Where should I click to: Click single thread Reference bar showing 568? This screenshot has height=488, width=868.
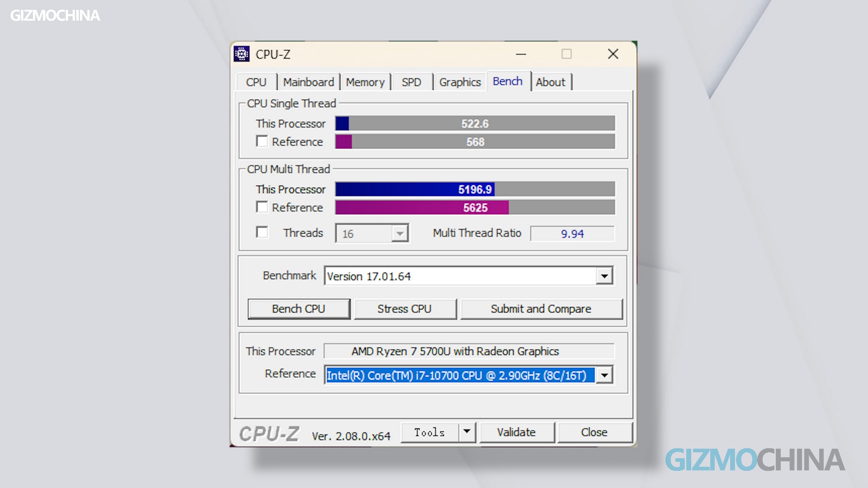[475, 141]
